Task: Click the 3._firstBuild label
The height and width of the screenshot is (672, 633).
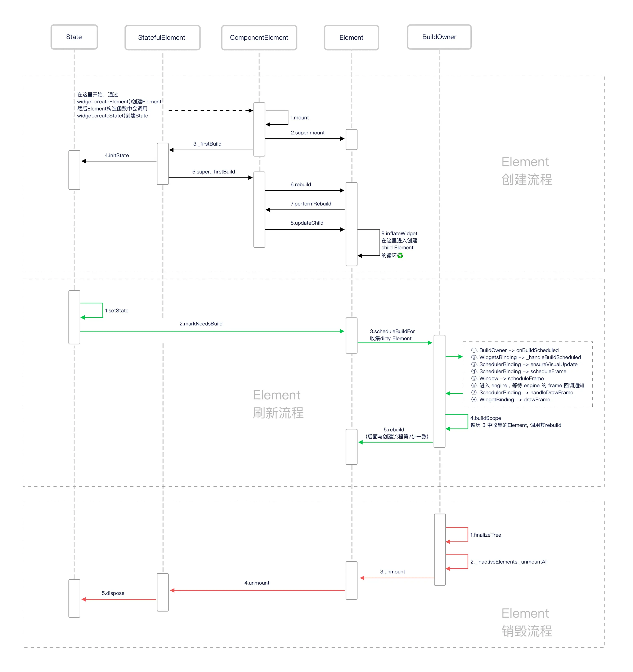Action: click(207, 144)
